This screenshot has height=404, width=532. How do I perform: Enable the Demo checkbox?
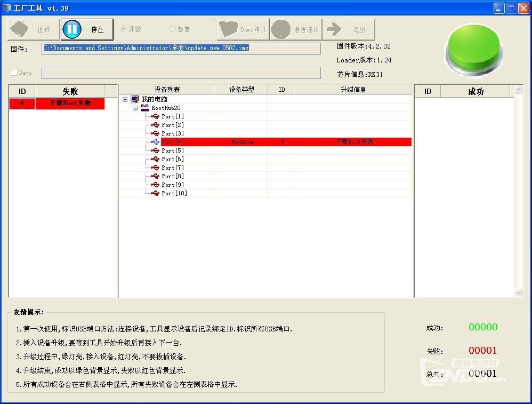(x=14, y=73)
